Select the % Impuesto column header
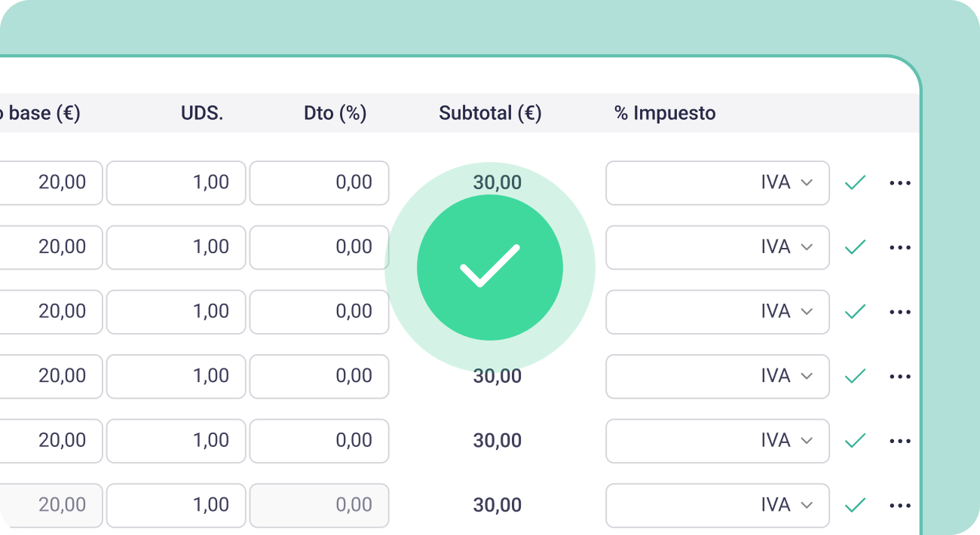This screenshot has width=980, height=535. [664, 112]
